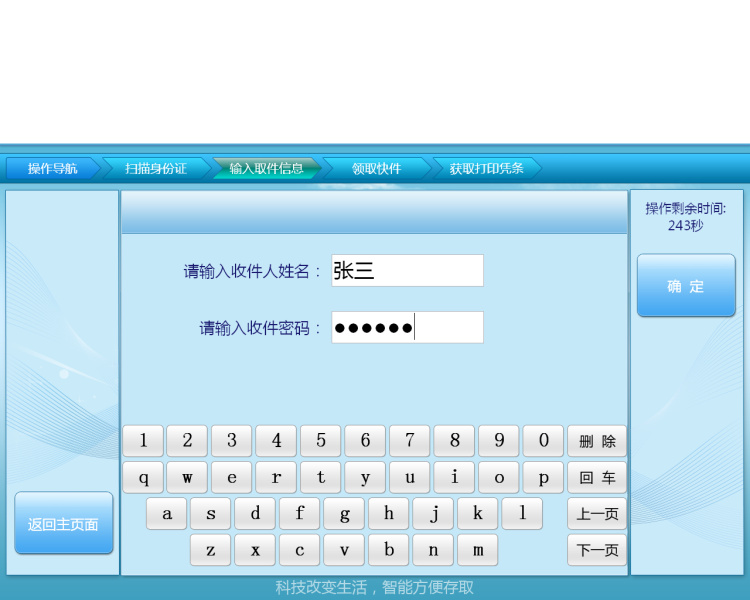Screen dimensions: 750x600
Task: Tap the letter t key
Action: pyautogui.click(x=320, y=478)
